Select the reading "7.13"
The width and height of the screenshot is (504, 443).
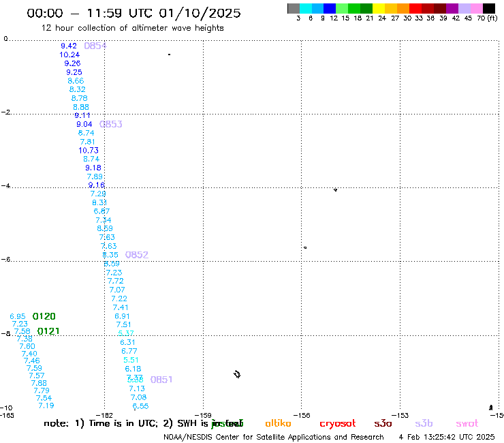coord(137,388)
